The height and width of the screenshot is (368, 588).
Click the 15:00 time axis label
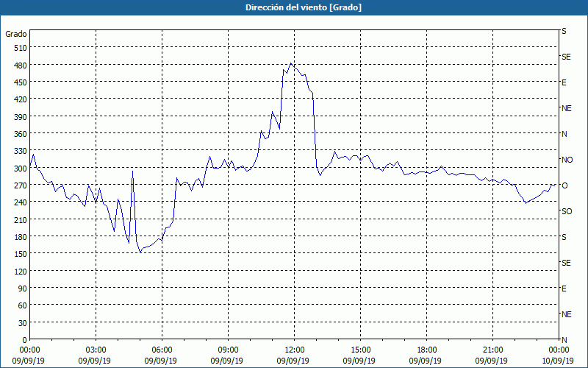tap(360, 350)
